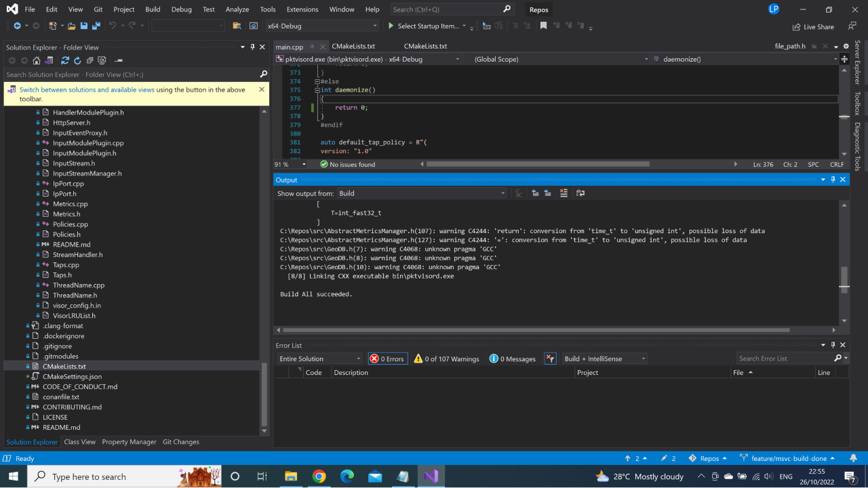This screenshot has height=488, width=868.
Task: Toggle the 0 Errors filter
Action: click(x=387, y=359)
